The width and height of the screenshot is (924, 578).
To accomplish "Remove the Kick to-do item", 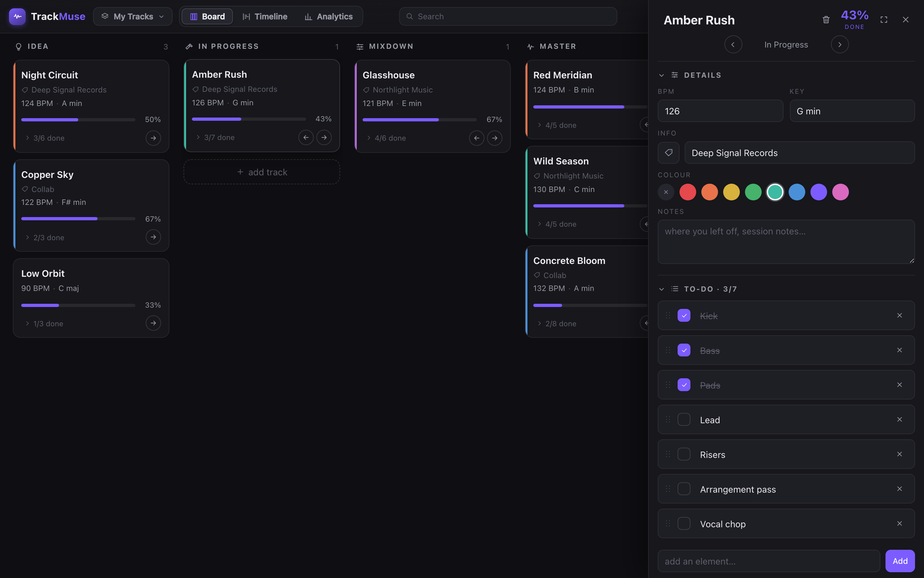I will tap(900, 315).
